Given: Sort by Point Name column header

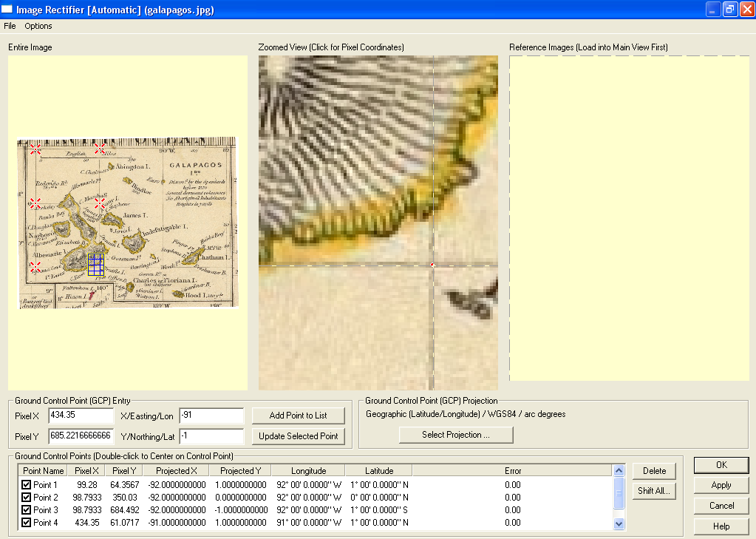Looking at the screenshot, I should [x=43, y=471].
